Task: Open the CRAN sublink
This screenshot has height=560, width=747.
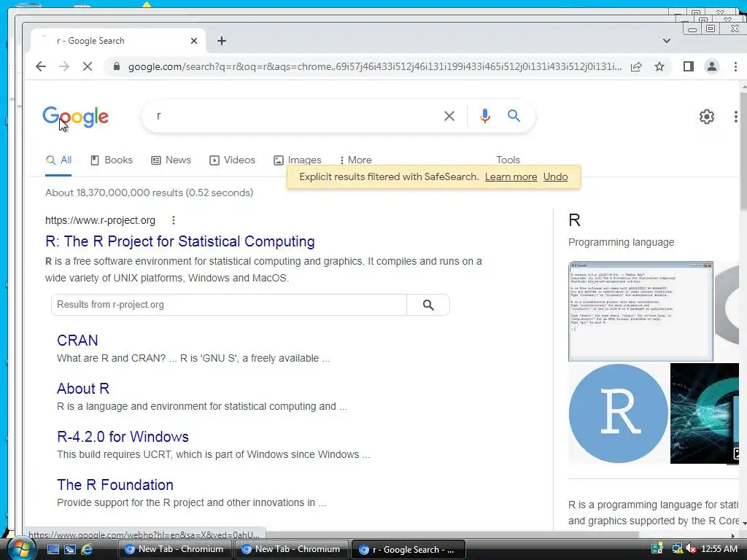Action: tap(77, 341)
